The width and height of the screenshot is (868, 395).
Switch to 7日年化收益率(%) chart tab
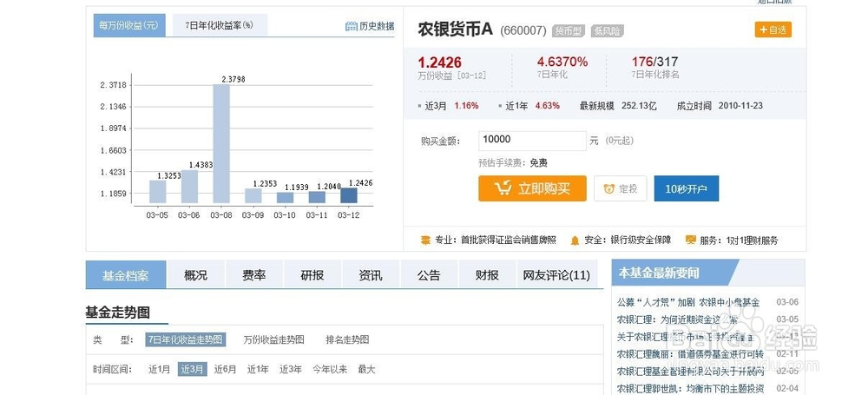(x=220, y=25)
